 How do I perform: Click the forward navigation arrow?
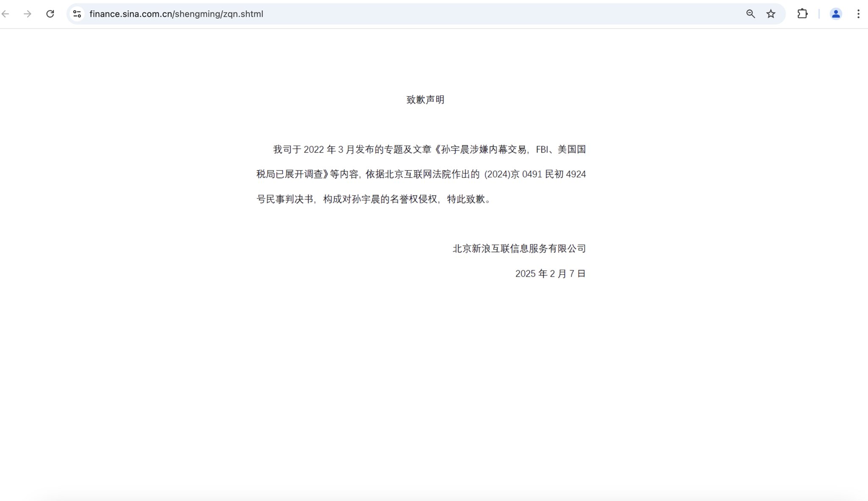28,14
